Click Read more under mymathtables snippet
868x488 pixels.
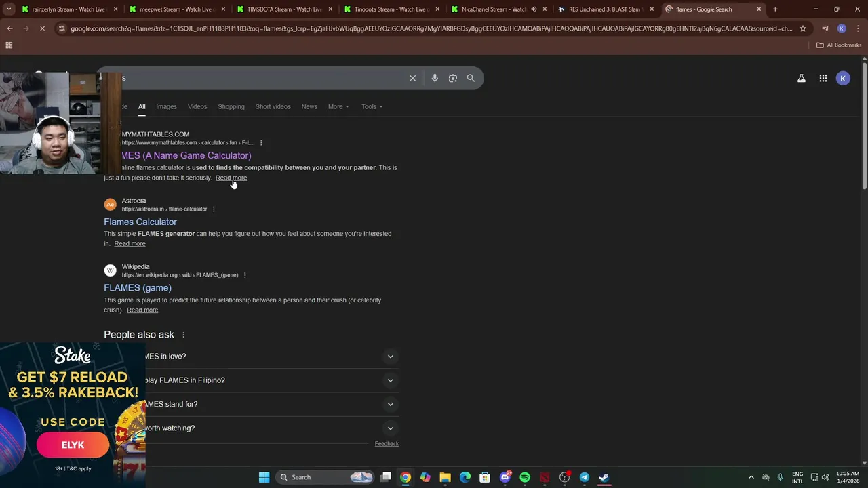(x=231, y=178)
